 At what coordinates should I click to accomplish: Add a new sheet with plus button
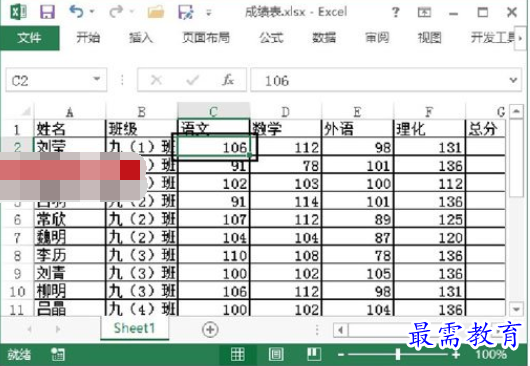point(210,330)
